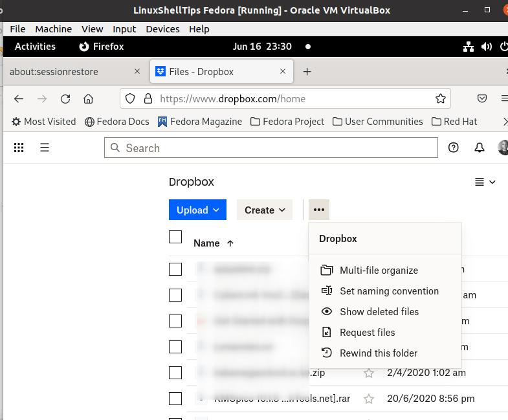Open the network status icon in top bar
Image resolution: width=508 pixels, height=420 pixels.
[469, 47]
